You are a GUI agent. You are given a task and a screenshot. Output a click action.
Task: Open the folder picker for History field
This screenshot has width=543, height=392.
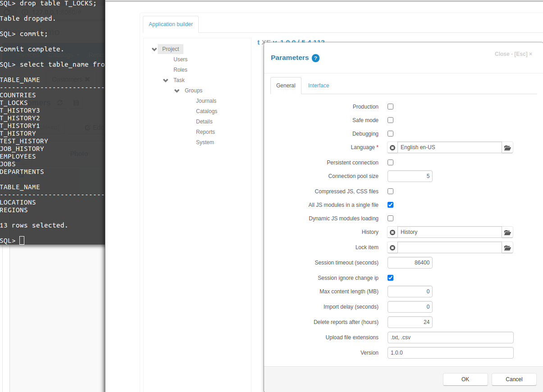[507, 232]
